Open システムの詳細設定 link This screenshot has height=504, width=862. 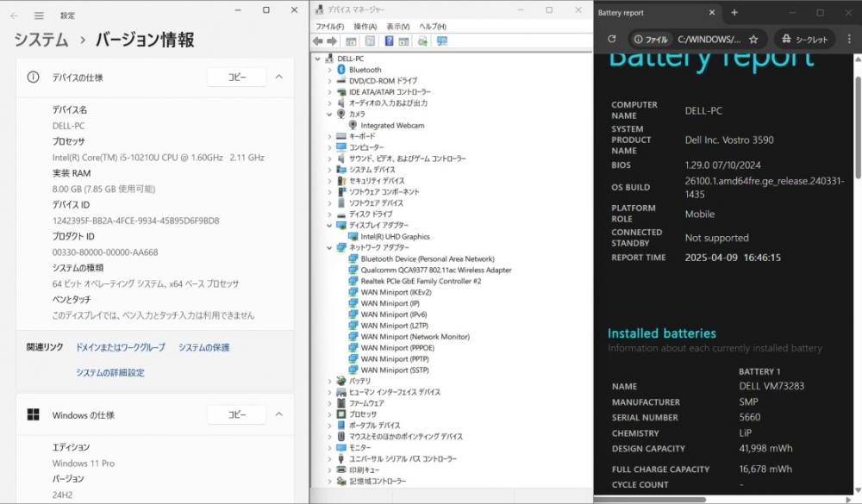[x=110, y=373]
